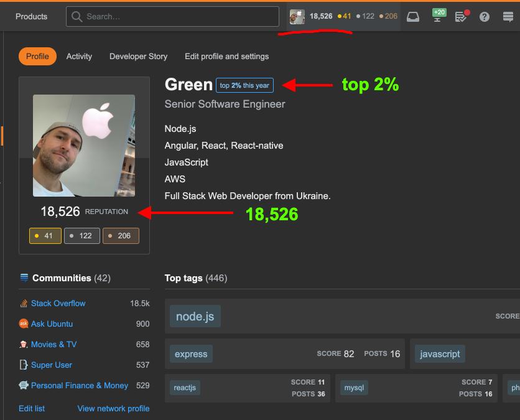Click the express SCORE 82 value
The image size is (520, 420).
tap(348, 354)
